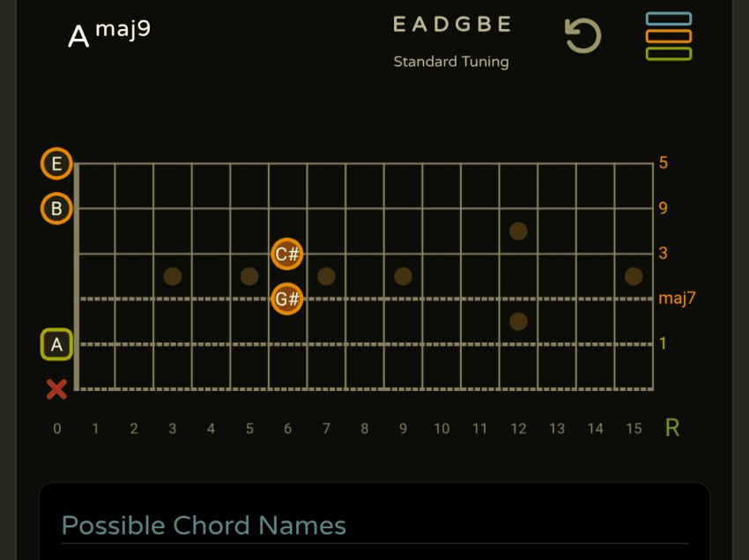
Task: Open the EADGBE tuning selector
Action: point(451,25)
